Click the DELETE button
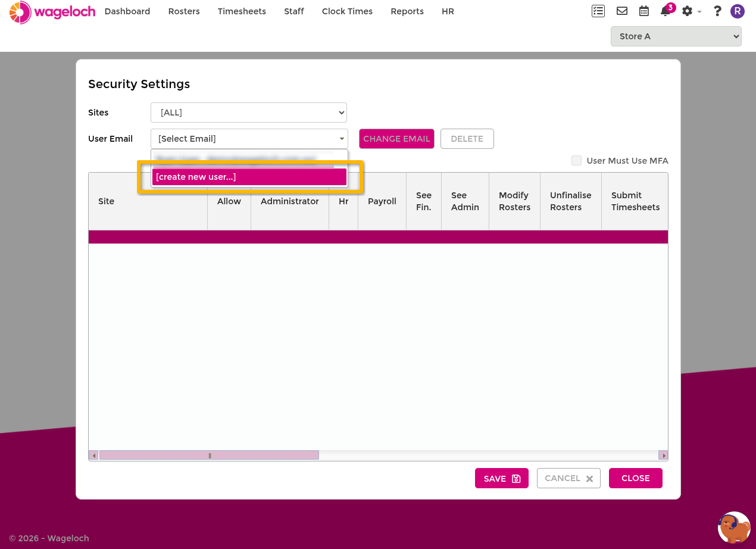 pyautogui.click(x=467, y=139)
